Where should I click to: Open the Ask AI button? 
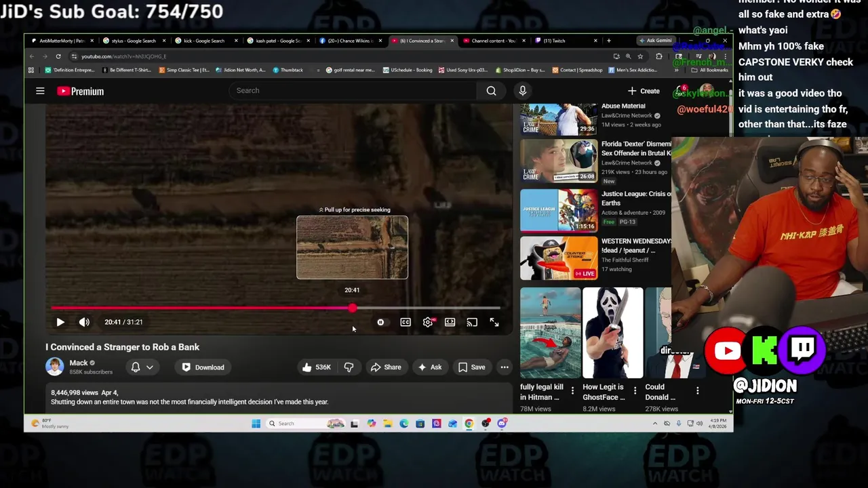coord(429,367)
